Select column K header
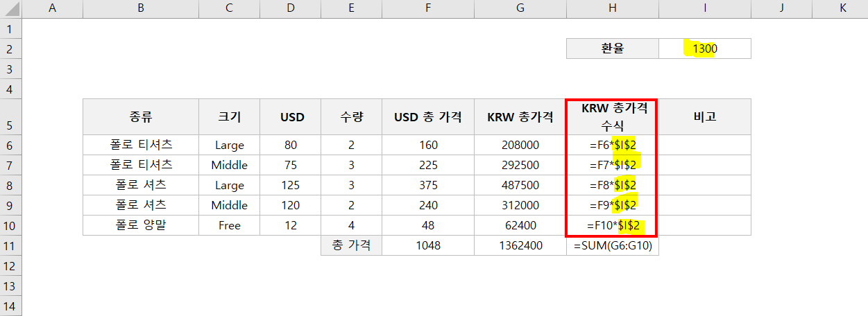Viewport: 868px width, 316px height. 843,8
